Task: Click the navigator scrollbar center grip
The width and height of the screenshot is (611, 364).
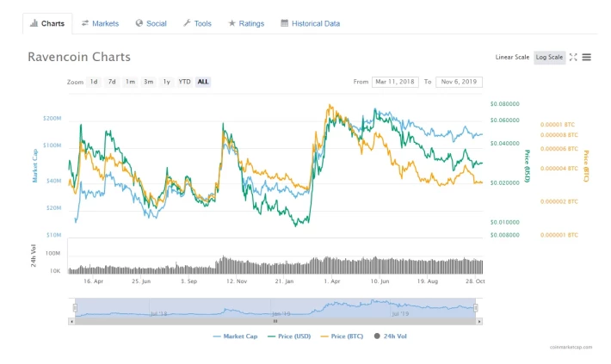Action: [275, 322]
